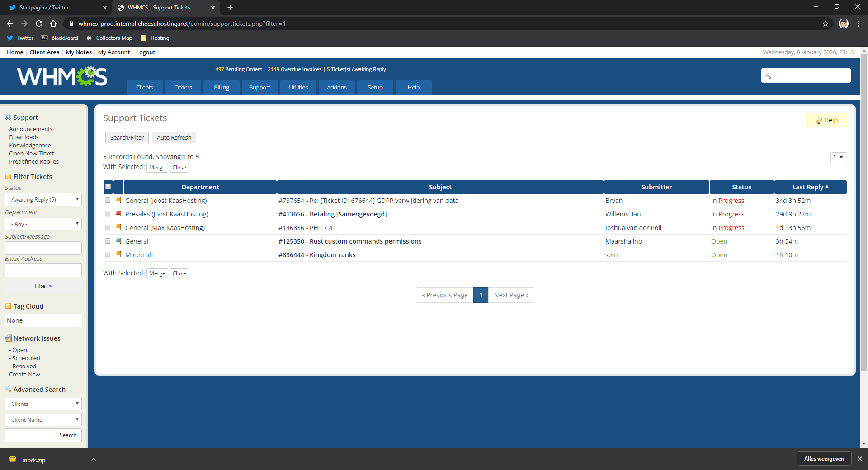
Task: Reload the page with the refresh icon
Action: click(39, 23)
